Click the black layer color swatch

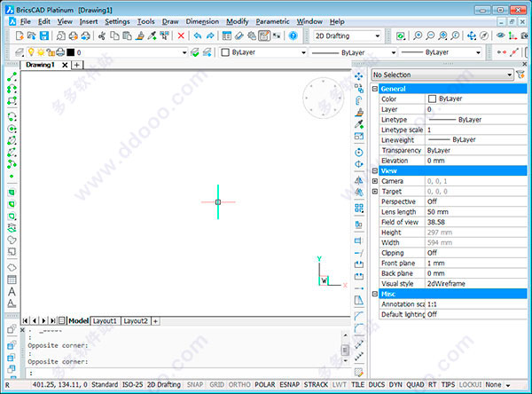[x=70, y=52]
